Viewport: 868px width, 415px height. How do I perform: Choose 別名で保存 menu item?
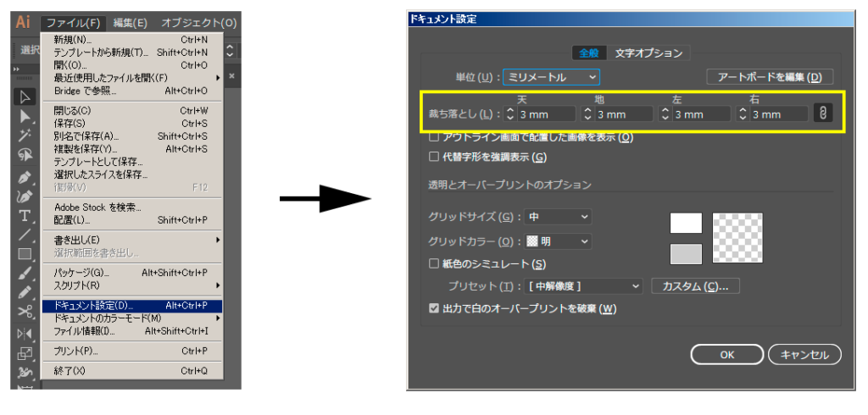131,136
